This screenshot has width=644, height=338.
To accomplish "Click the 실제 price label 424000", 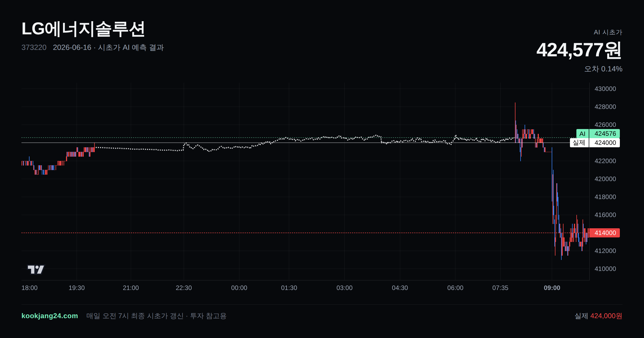I will pos(595,143).
